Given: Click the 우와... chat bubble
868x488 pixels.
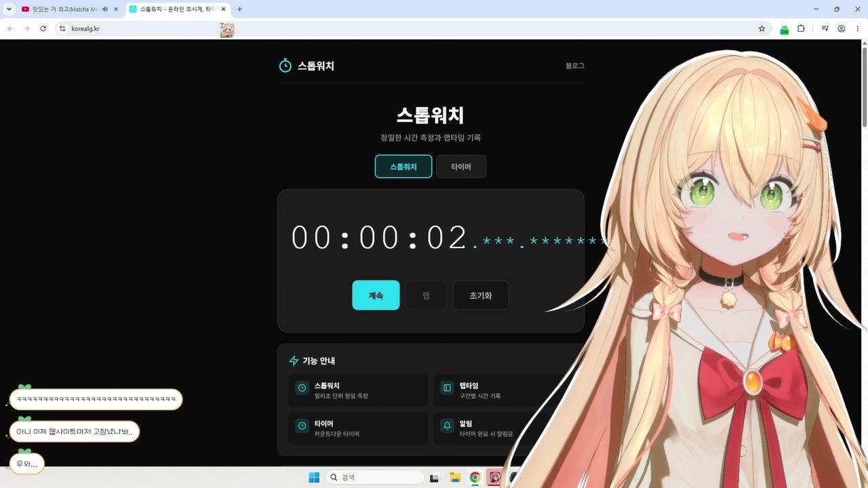Looking at the screenshot, I should 27,464.
